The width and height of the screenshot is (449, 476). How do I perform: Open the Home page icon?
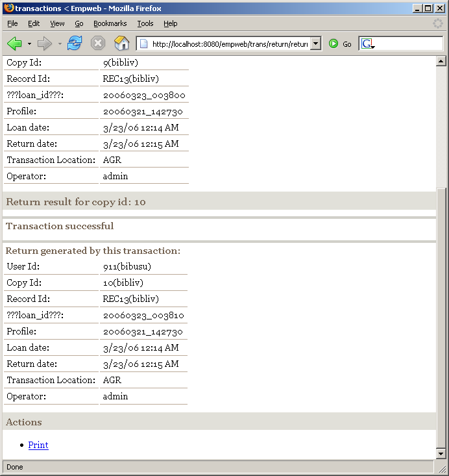coord(121,44)
